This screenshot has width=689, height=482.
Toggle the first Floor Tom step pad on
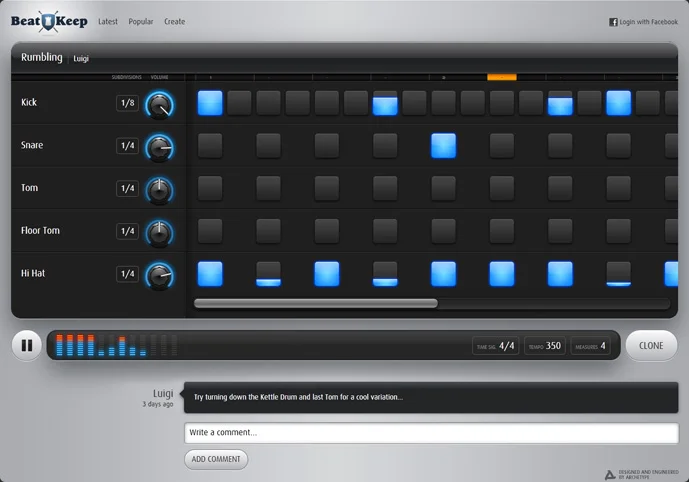click(210, 231)
